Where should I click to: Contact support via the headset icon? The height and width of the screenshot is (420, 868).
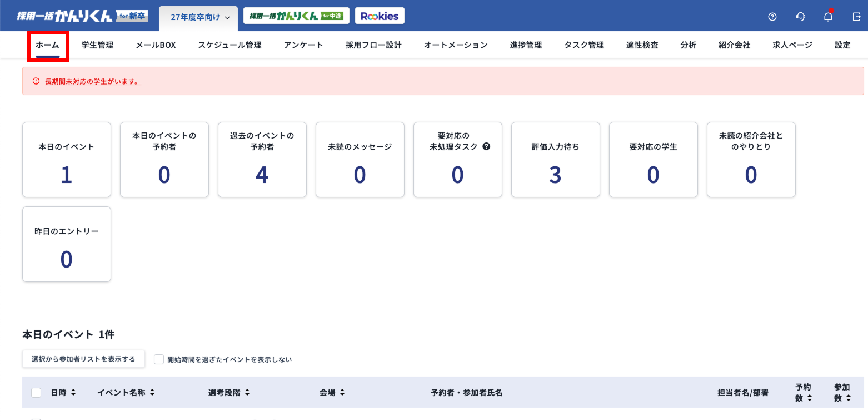[800, 16]
